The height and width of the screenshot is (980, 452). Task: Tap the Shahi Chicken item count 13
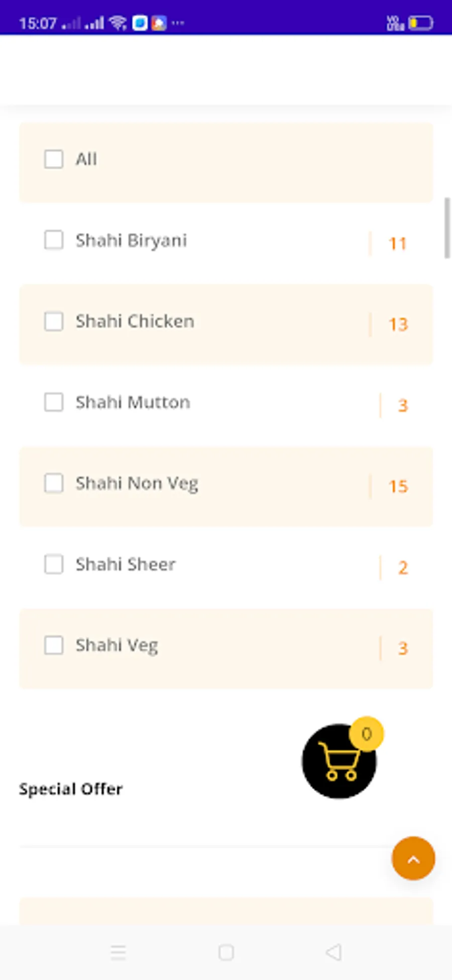[x=398, y=324]
